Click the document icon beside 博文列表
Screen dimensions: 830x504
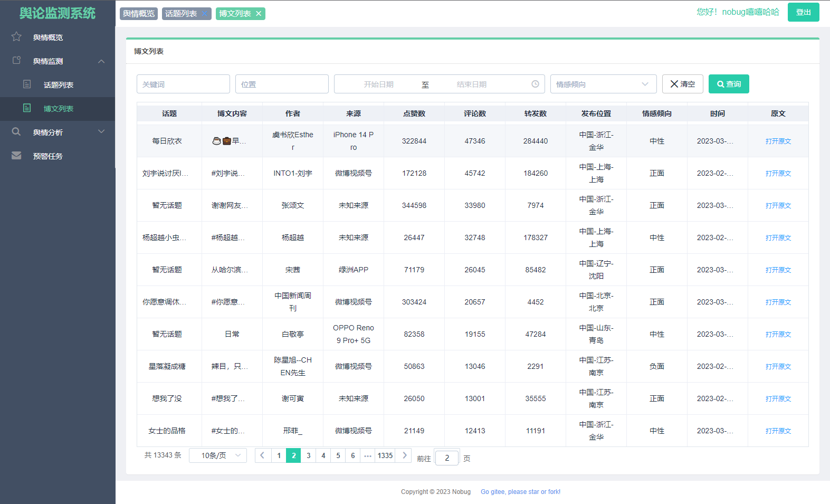tap(27, 108)
